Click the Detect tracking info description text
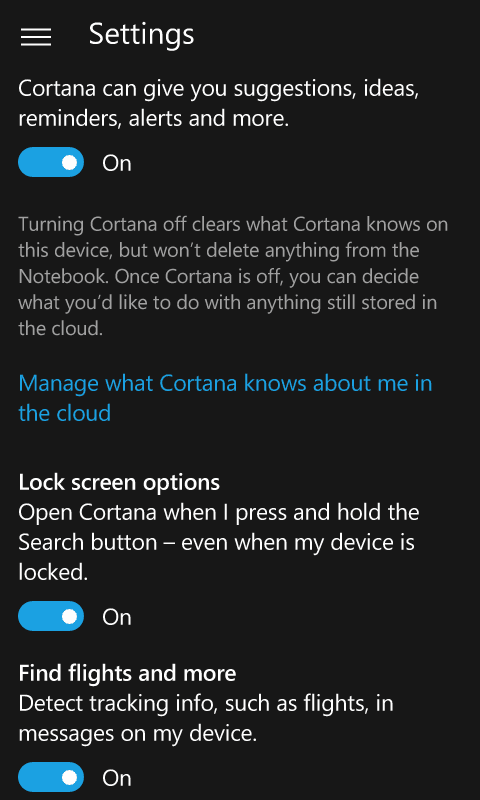The width and height of the screenshot is (480, 800). point(206,718)
